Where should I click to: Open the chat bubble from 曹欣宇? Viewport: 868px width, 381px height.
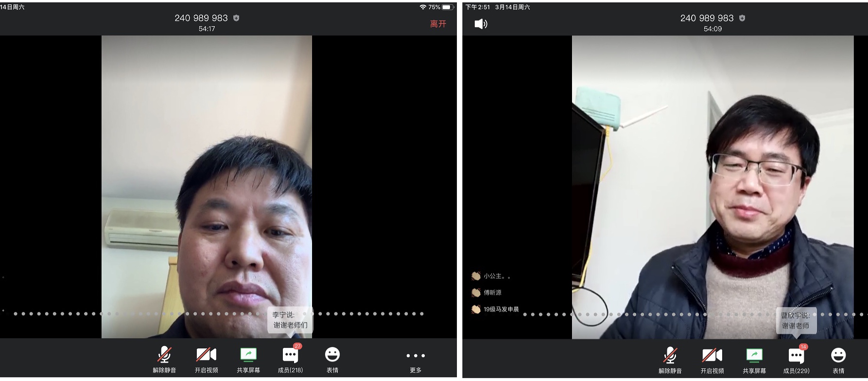tap(796, 321)
